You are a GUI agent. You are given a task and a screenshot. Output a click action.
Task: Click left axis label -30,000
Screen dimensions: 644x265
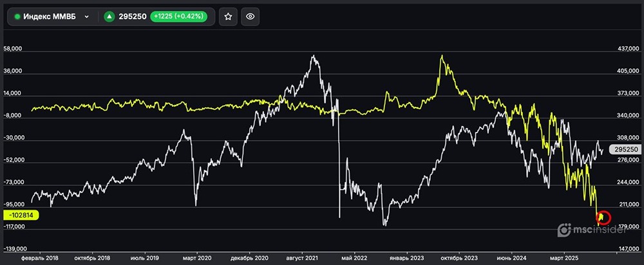(14, 138)
